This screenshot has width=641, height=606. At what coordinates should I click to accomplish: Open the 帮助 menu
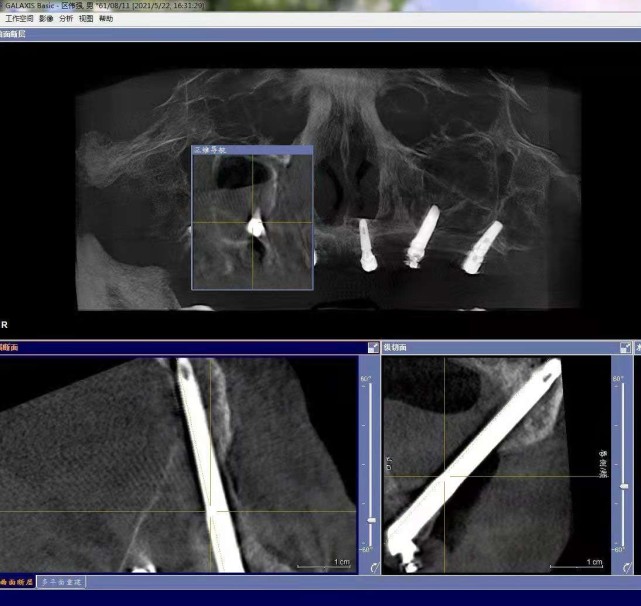click(106, 18)
